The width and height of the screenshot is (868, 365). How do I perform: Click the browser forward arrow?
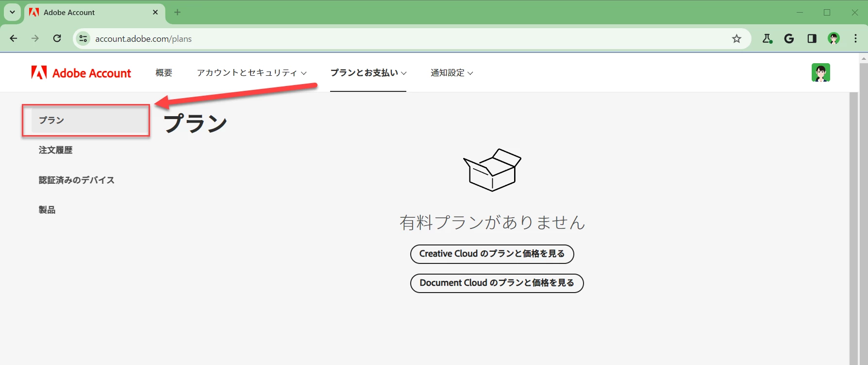[x=35, y=38]
